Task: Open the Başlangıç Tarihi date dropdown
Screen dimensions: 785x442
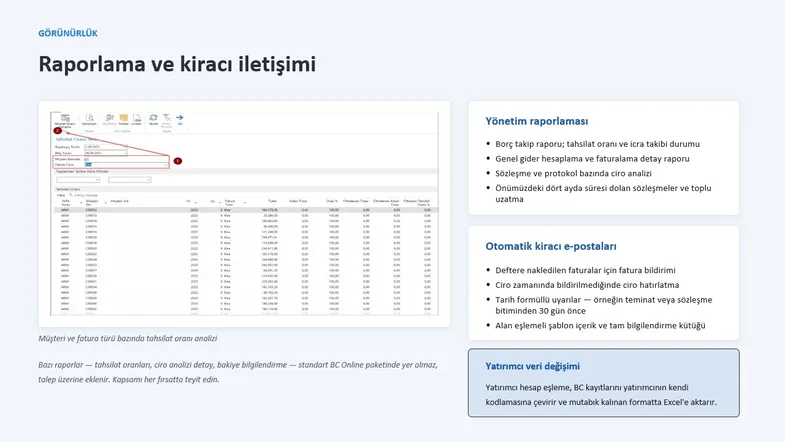Action: click(125, 147)
